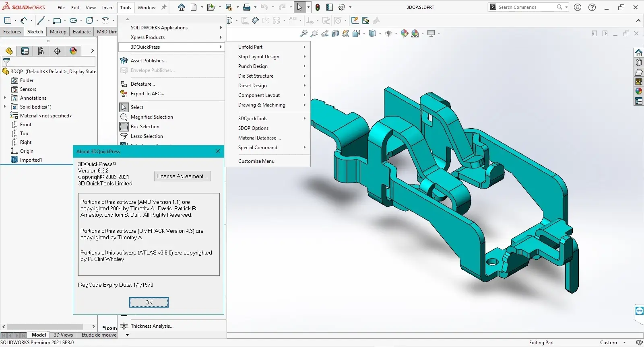Screen dimensions: 644x347
Task: Open the FeatureManager Design Tree tab
Action: point(9,51)
